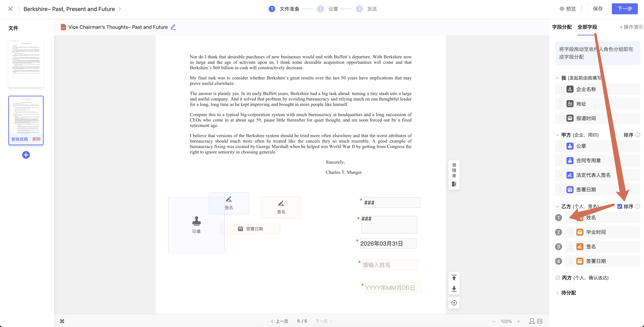Click the zoom in plus icon
The width and height of the screenshot is (644, 327).
pos(518,321)
